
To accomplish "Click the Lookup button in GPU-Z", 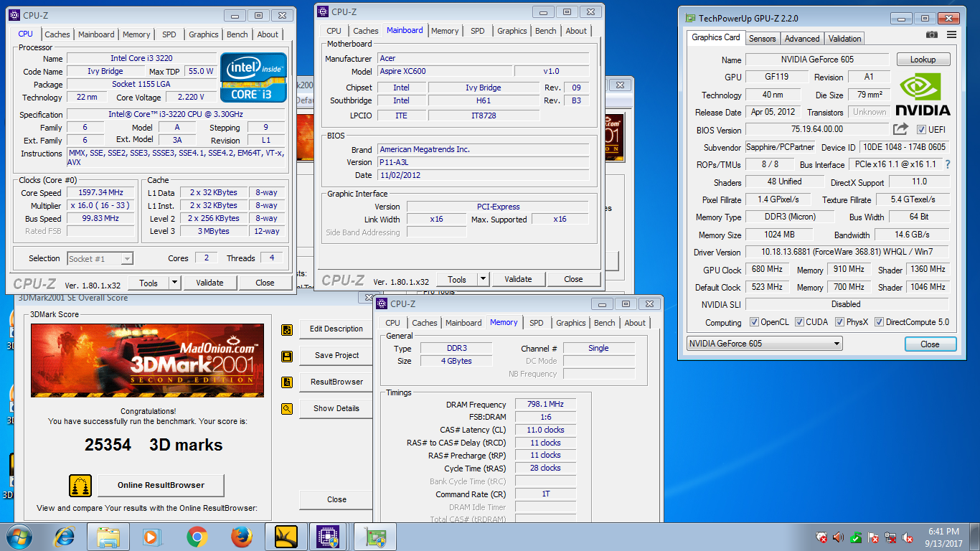I will (x=923, y=60).
